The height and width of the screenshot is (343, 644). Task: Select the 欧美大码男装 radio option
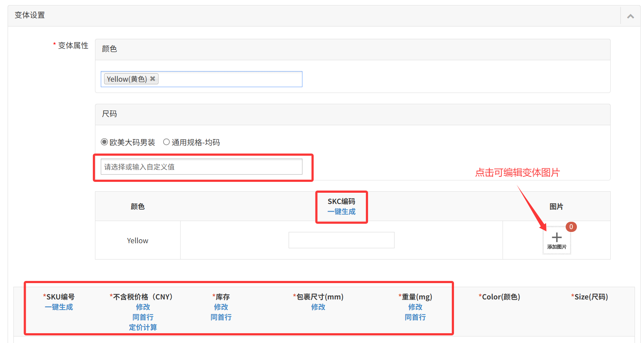pos(104,142)
